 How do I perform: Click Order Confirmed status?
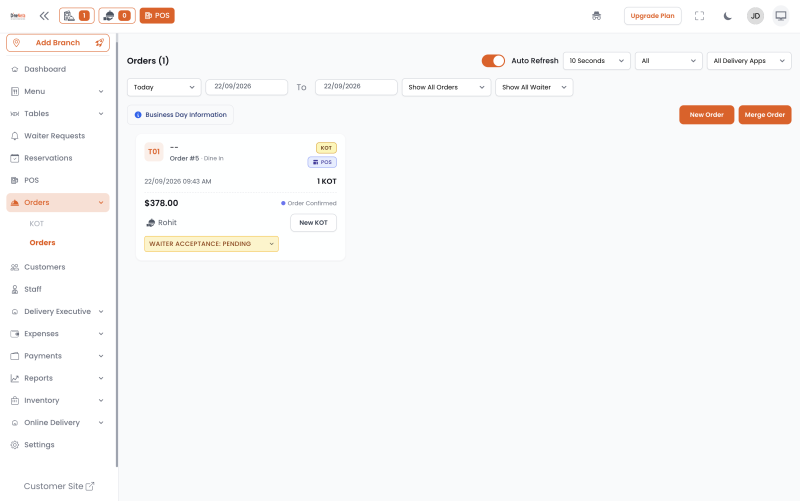click(x=309, y=203)
